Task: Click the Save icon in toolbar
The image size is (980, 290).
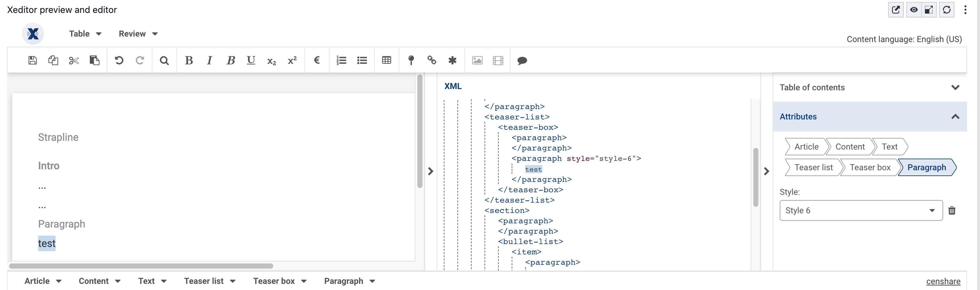Action: click(x=32, y=60)
